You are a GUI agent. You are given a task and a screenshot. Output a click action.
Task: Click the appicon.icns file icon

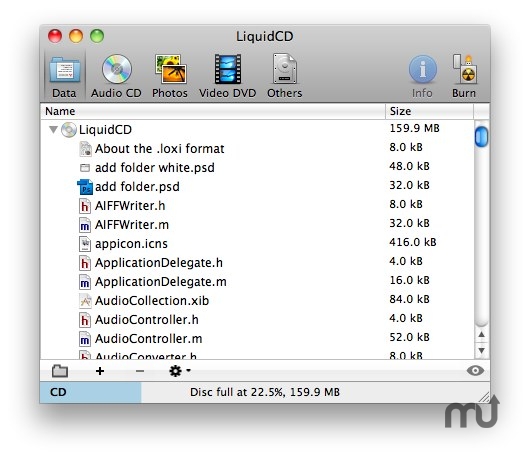click(x=85, y=244)
